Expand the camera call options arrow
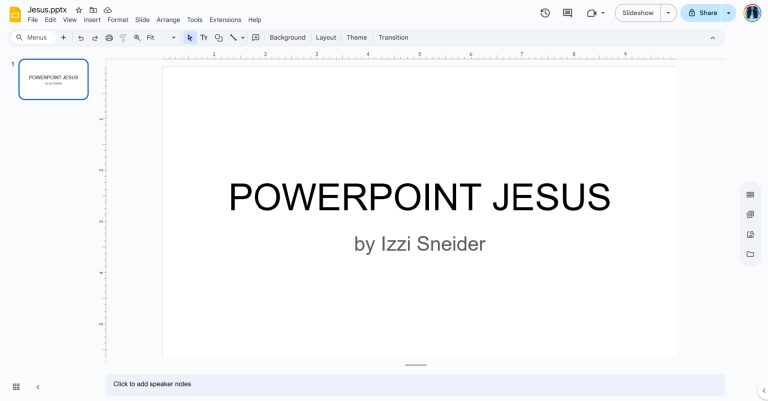This screenshot has width=768, height=401. tap(603, 13)
